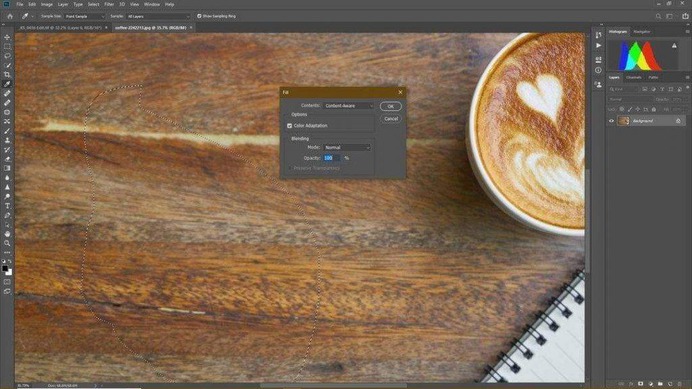
Task: Select the Background layer thumbnail
Action: pos(623,121)
